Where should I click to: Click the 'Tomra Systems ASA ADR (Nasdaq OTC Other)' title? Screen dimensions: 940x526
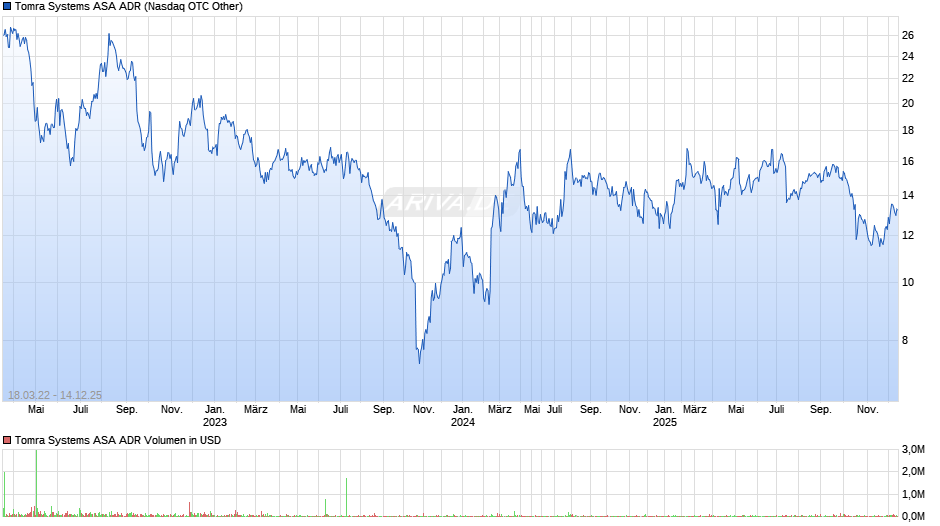click(129, 7)
